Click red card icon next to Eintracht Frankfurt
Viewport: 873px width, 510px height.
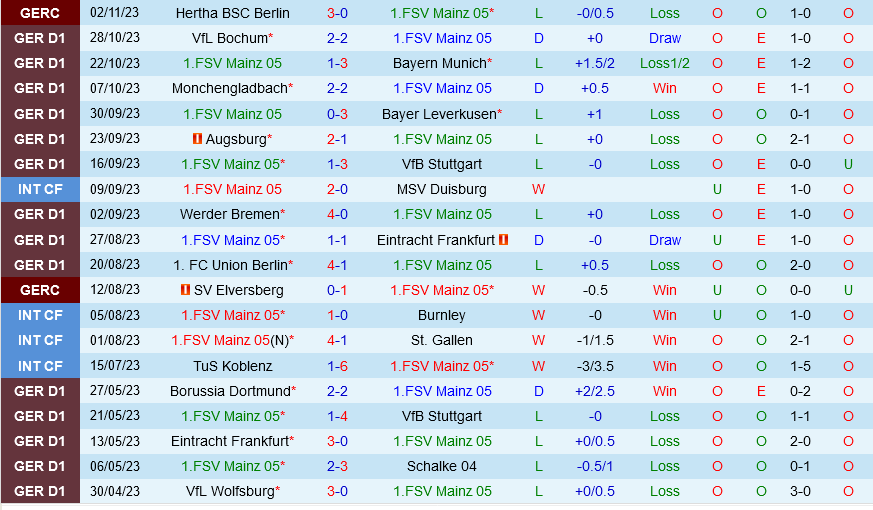point(503,240)
